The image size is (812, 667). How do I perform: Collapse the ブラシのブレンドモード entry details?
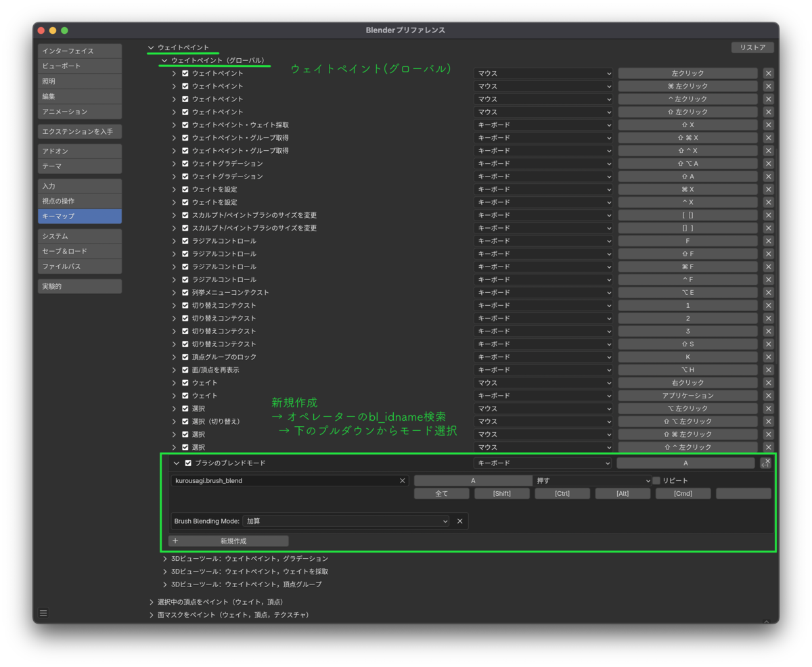coord(177,463)
